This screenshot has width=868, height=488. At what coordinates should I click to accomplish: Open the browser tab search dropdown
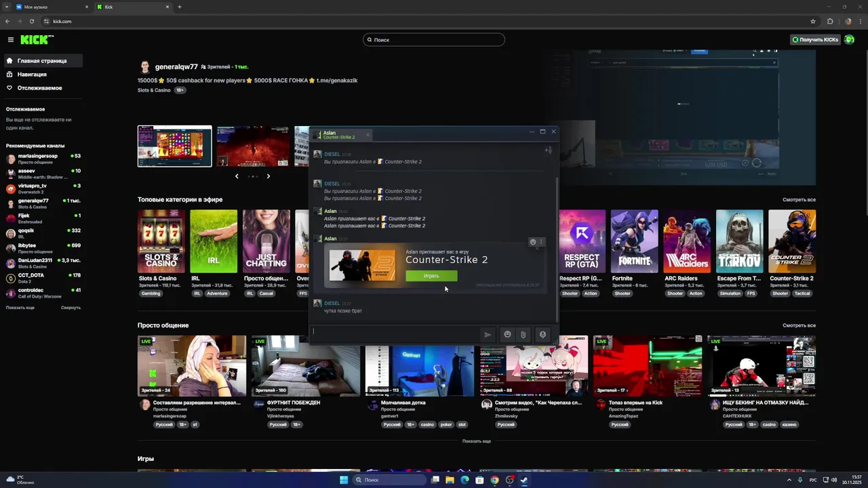tap(6, 7)
